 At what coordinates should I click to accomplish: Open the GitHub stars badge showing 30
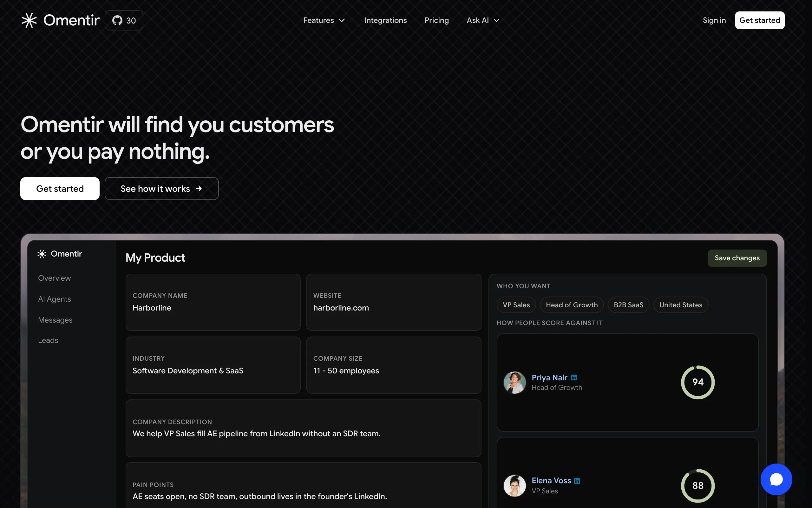click(x=124, y=21)
